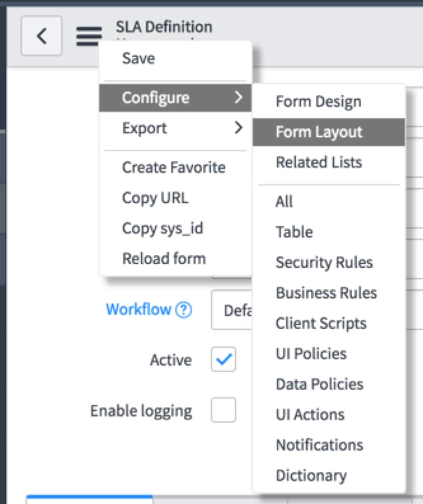Viewport: 423px width, 504px height.
Task: Uncheck the Active checkbox
Action: (x=224, y=359)
